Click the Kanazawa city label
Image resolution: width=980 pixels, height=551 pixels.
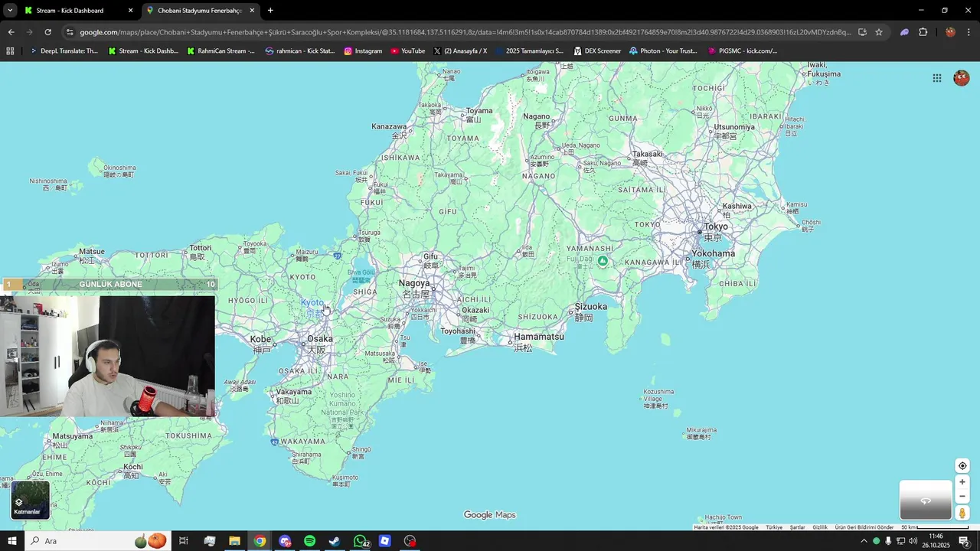[x=389, y=126]
